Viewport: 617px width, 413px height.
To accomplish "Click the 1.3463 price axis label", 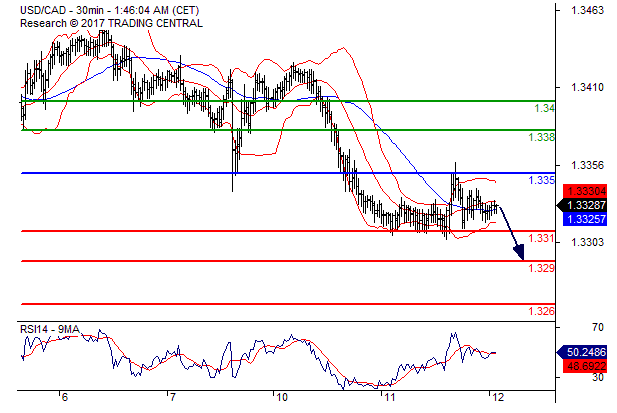I will [x=587, y=10].
